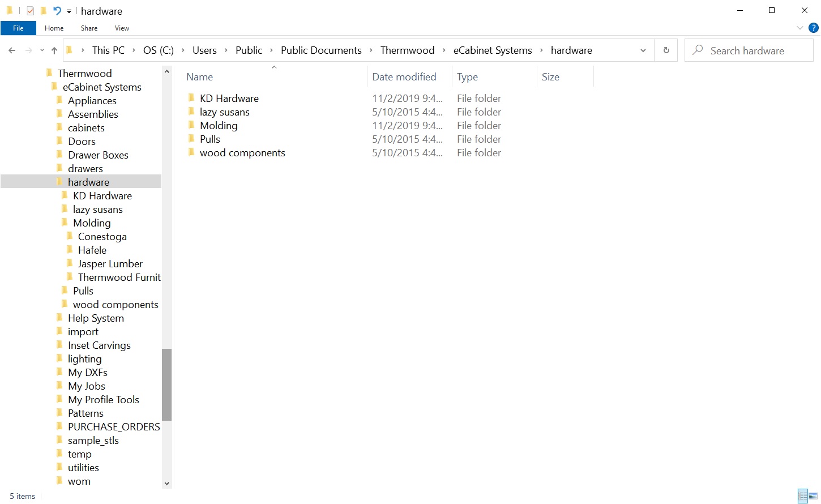Open the Help question mark icon
The height and width of the screenshot is (504, 821).
(814, 28)
